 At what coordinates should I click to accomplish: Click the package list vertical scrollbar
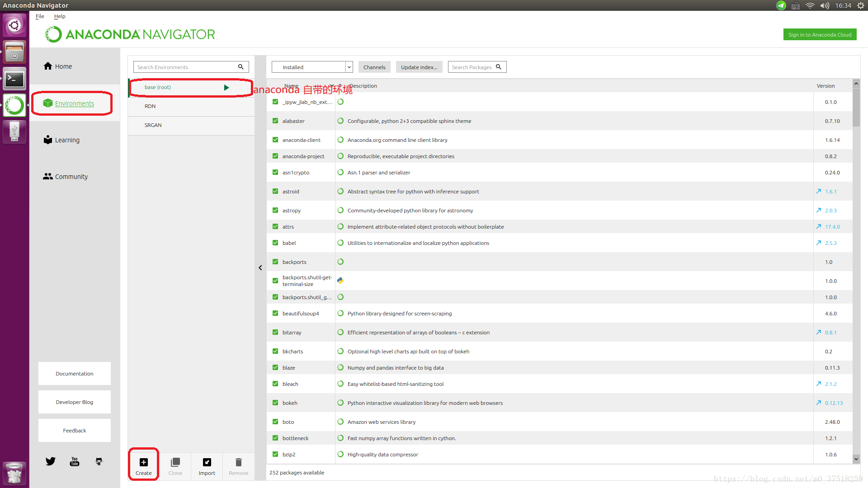[856, 107]
